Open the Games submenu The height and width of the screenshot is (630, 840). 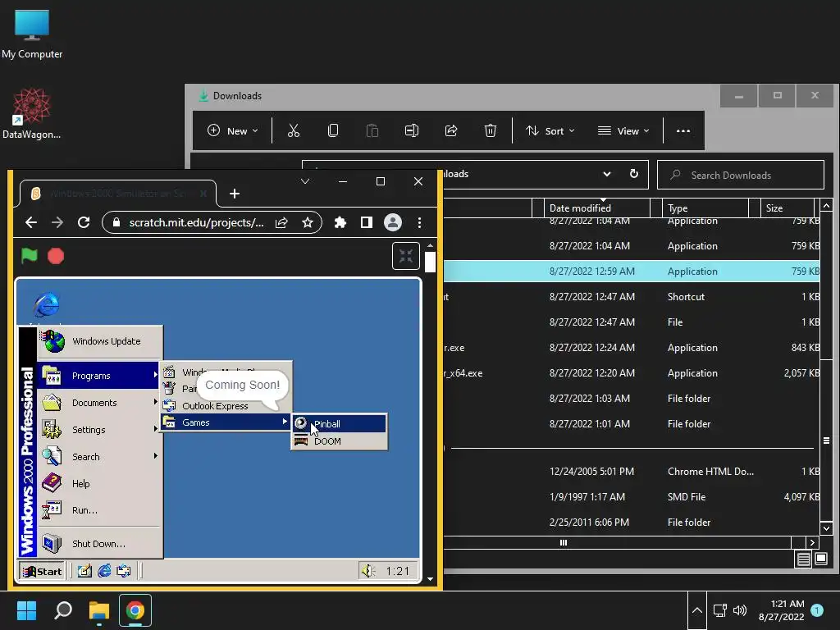[x=226, y=422]
